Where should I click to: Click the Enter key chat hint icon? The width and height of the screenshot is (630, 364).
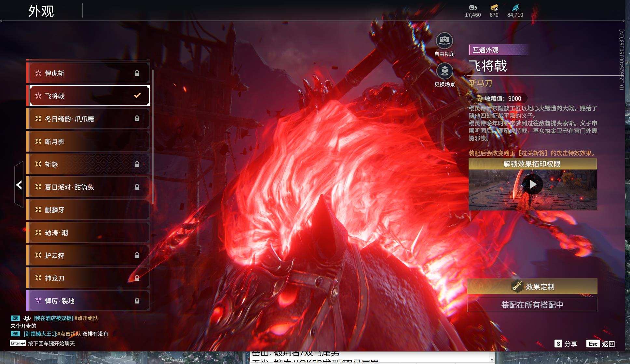coord(18,343)
